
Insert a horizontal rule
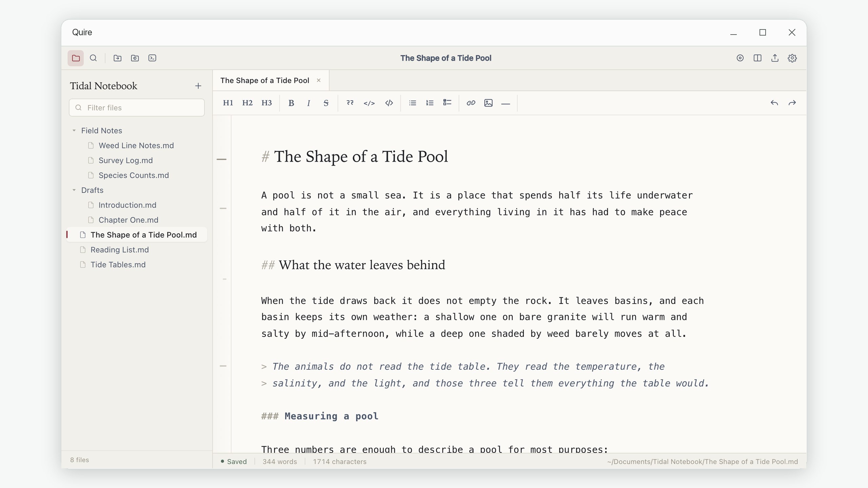coord(506,103)
